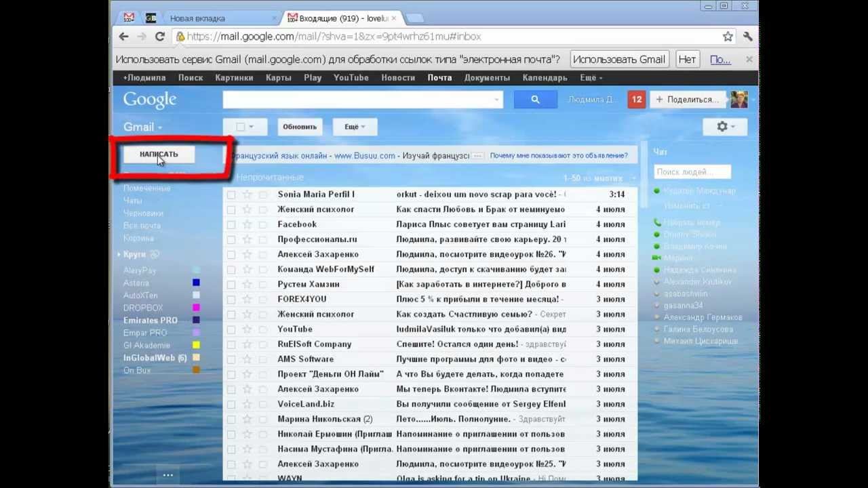Tick checkbox for Команда WebForMySelf email
This screenshot has width=868, height=488.
coord(231,270)
